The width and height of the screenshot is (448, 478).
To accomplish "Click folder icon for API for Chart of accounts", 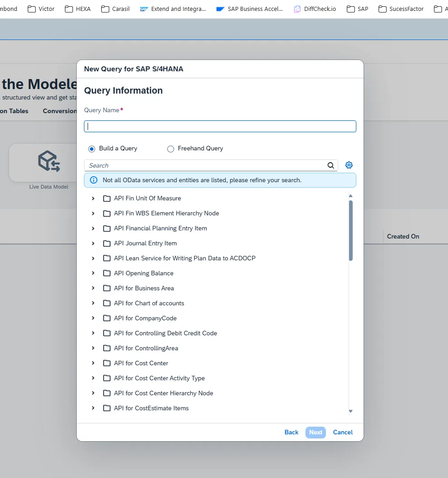I will point(107,304).
